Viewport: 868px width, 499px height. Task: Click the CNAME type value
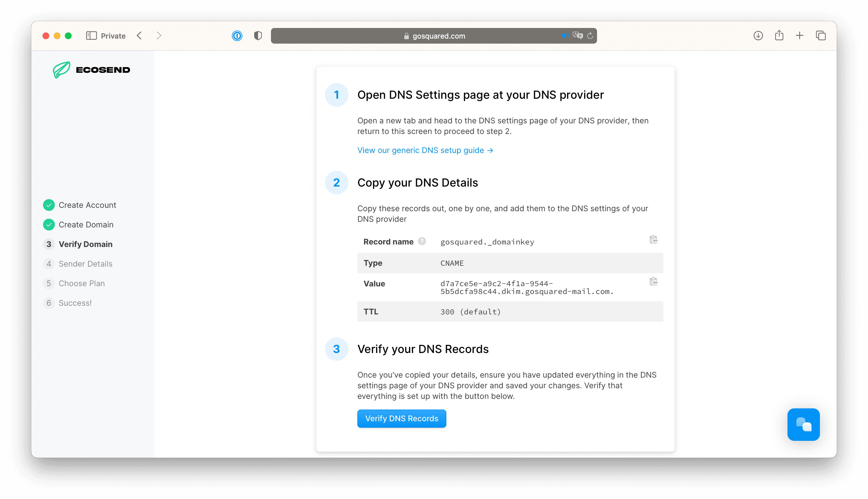(452, 263)
